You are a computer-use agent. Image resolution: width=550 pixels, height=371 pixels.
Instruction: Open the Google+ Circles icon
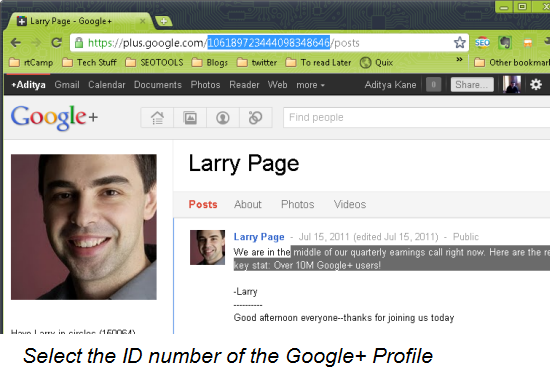click(x=255, y=118)
